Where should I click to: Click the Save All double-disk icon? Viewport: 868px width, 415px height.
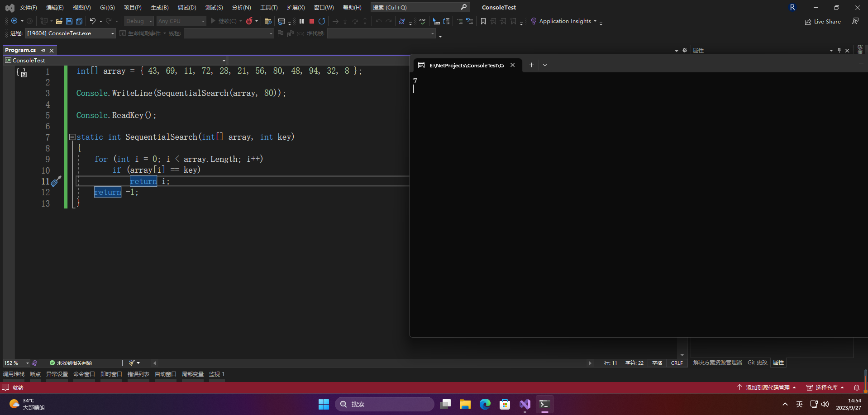coord(79,21)
